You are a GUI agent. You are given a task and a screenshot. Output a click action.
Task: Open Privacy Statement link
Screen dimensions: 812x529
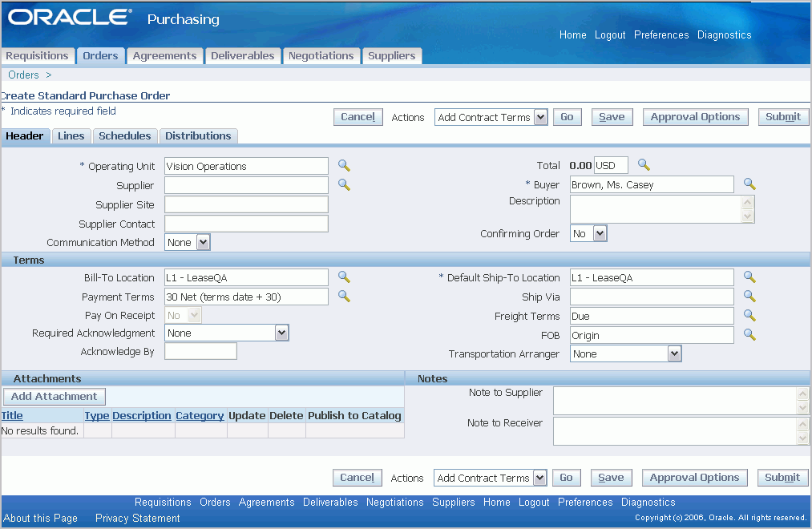(x=138, y=518)
